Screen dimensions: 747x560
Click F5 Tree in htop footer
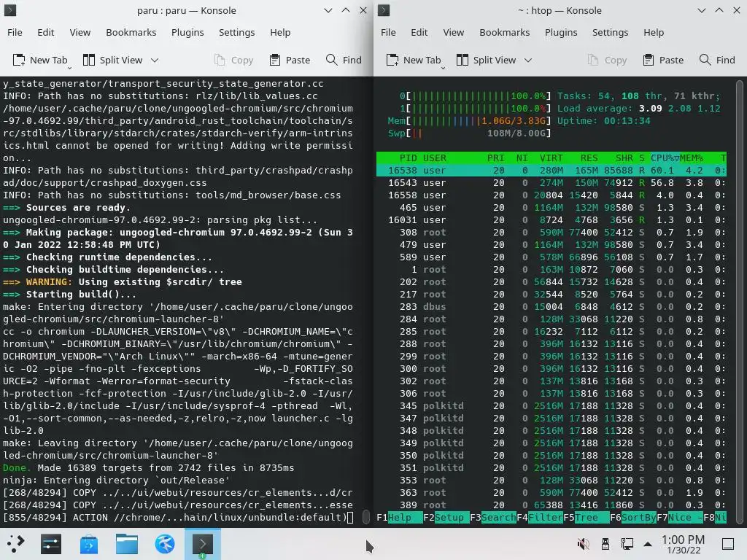(x=587, y=518)
